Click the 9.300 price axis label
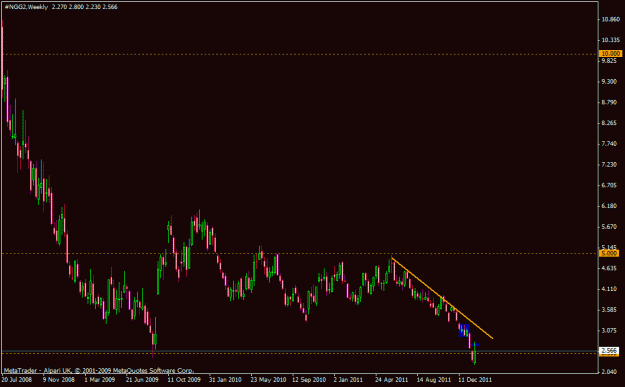Image resolution: width=625 pixels, height=387 pixels. (610, 81)
